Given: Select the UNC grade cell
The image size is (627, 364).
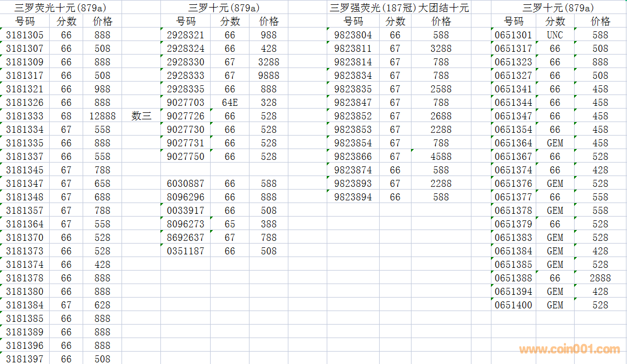Looking at the screenshot, I should (x=555, y=35).
